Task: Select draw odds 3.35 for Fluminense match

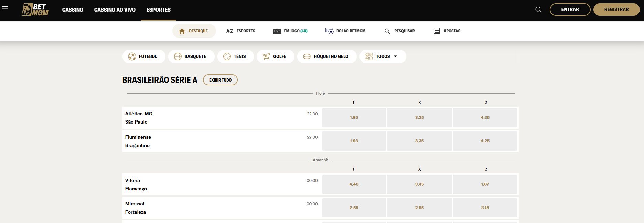Action: click(419, 141)
